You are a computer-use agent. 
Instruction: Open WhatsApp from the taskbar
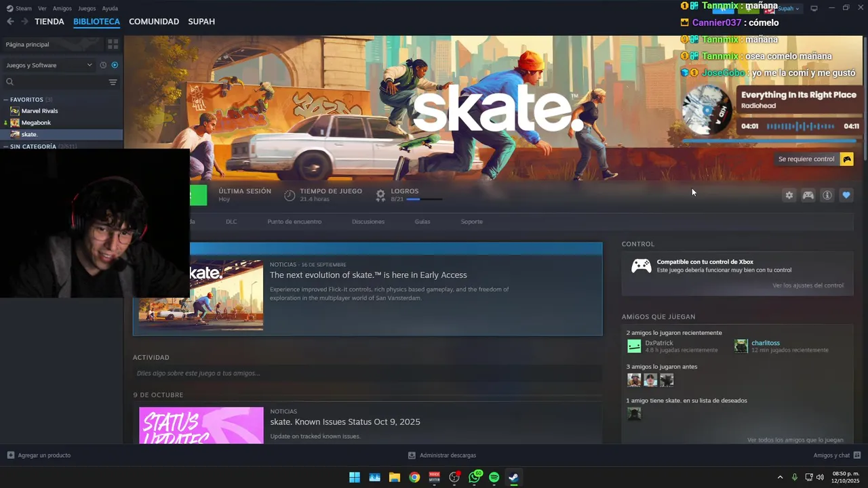(475, 477)
